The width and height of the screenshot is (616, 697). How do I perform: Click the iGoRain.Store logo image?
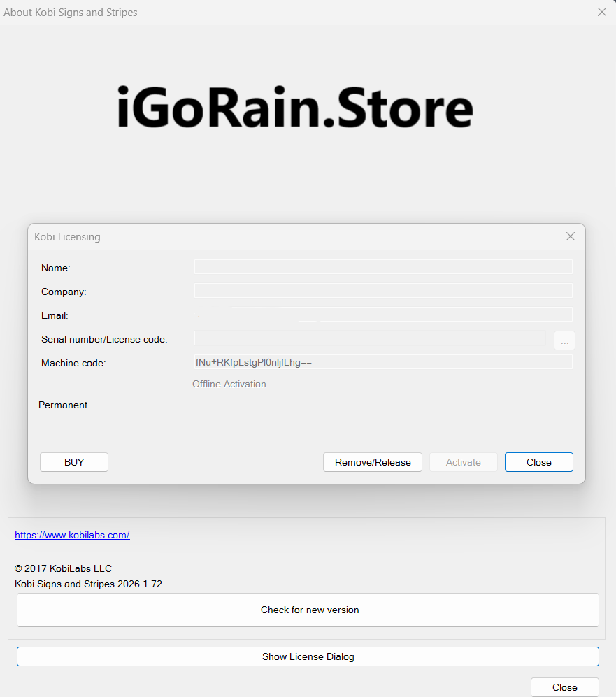tap(295, 107)
